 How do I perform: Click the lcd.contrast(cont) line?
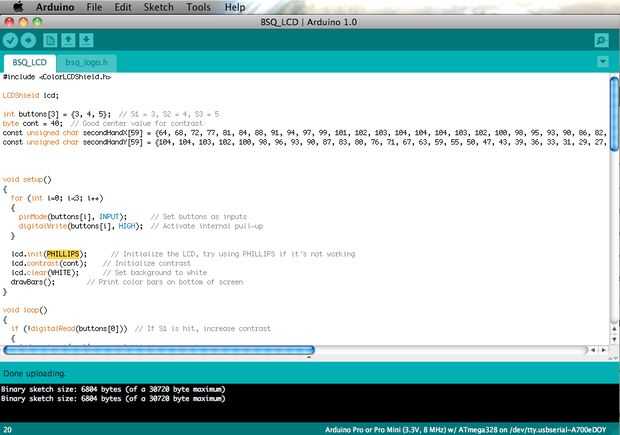(x=49, y=263)
